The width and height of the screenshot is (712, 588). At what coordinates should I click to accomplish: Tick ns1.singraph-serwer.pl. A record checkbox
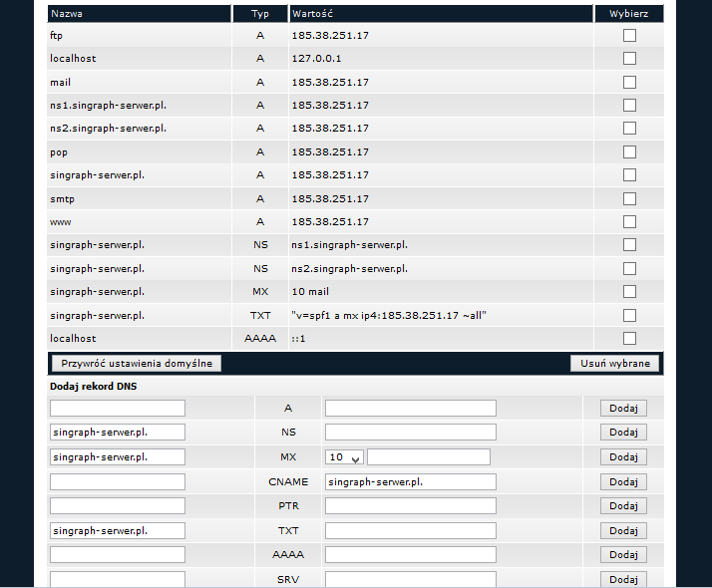tap(629, 106)
